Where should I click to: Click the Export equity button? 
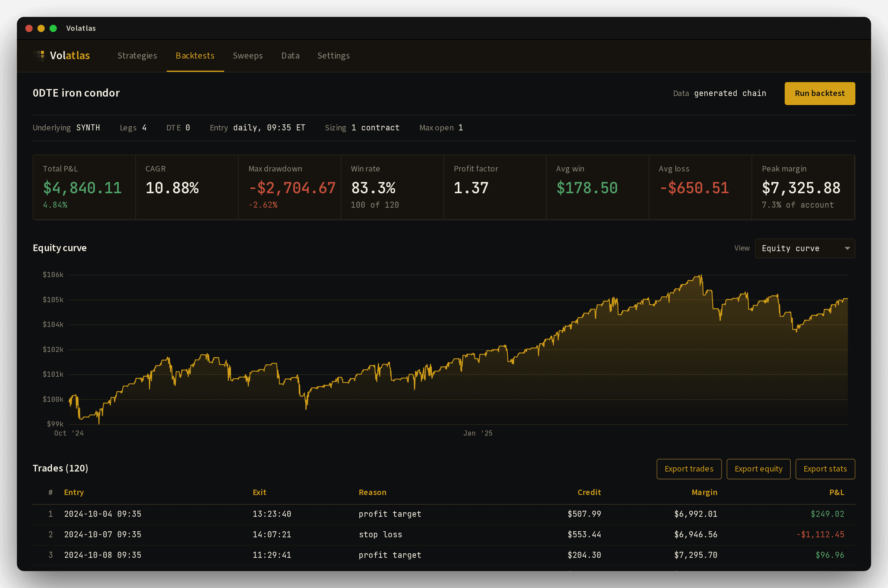click(x=758, y=469)
